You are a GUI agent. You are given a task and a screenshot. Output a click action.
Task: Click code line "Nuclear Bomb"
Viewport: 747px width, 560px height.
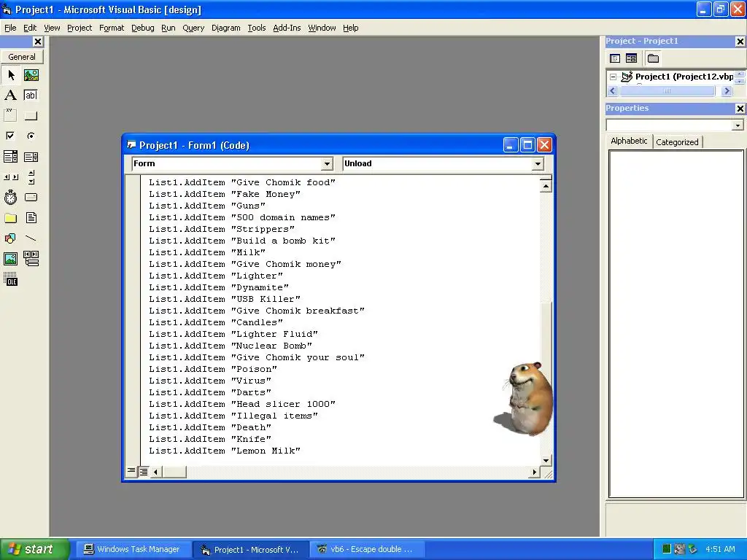[x=230, y=346]
